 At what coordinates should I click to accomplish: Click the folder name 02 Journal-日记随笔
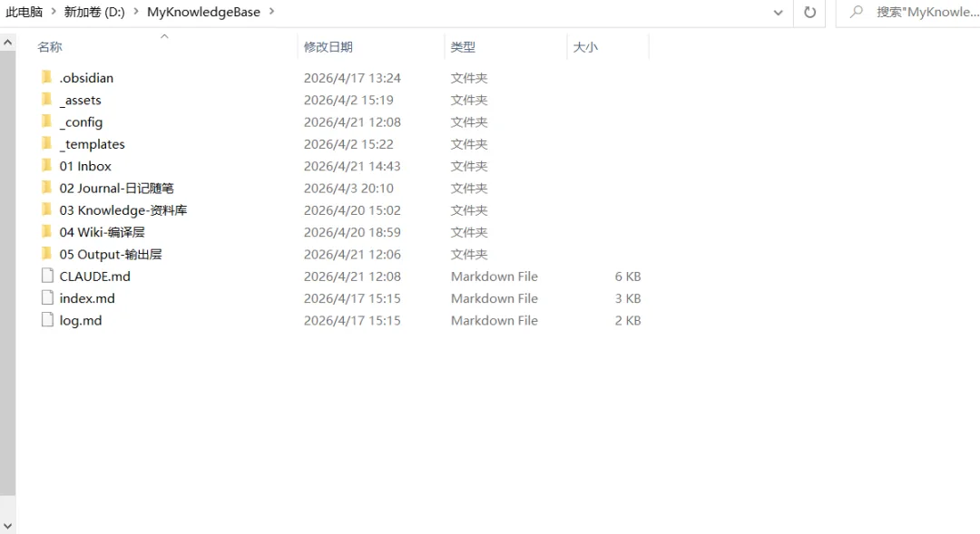[x=117, y=188]
